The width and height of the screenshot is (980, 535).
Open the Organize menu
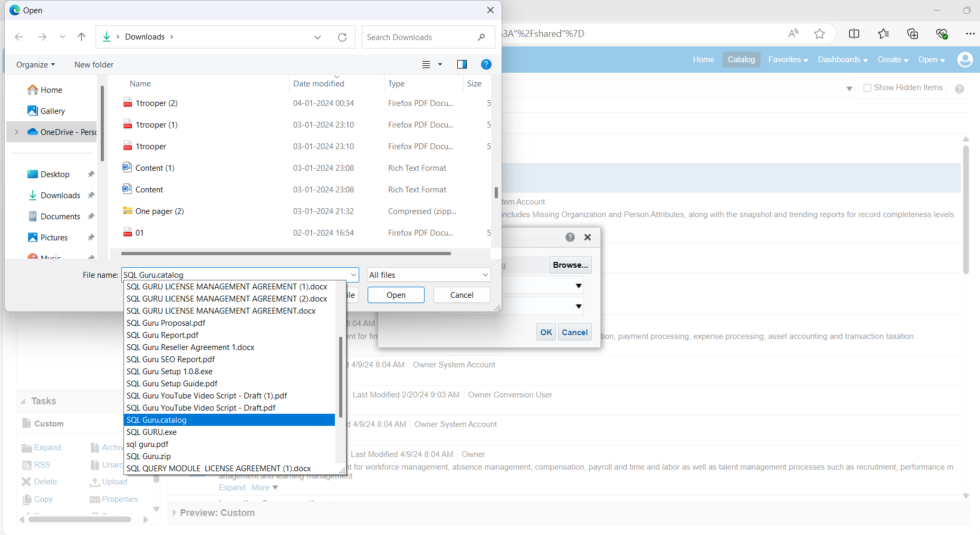tap(35, 64)
